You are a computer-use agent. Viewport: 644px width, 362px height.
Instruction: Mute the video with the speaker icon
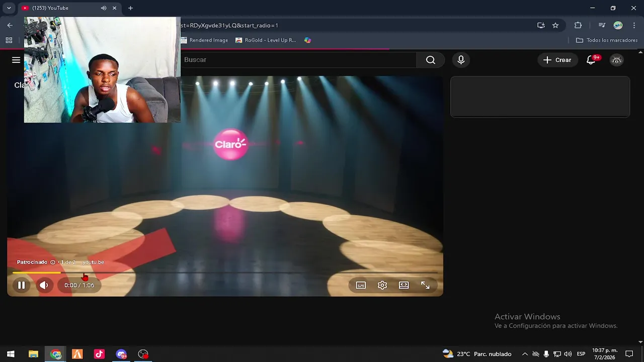44,285
